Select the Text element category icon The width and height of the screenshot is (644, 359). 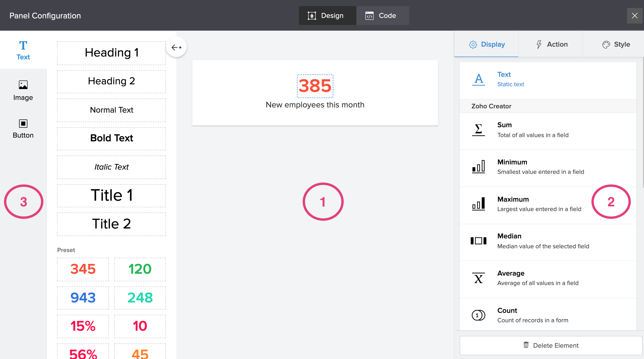23,46
